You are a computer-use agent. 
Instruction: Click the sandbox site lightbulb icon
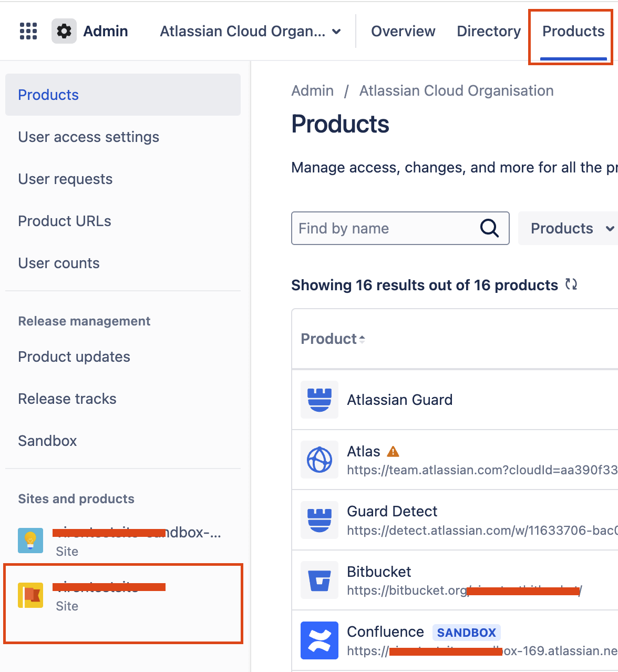[x=30, y=541]
